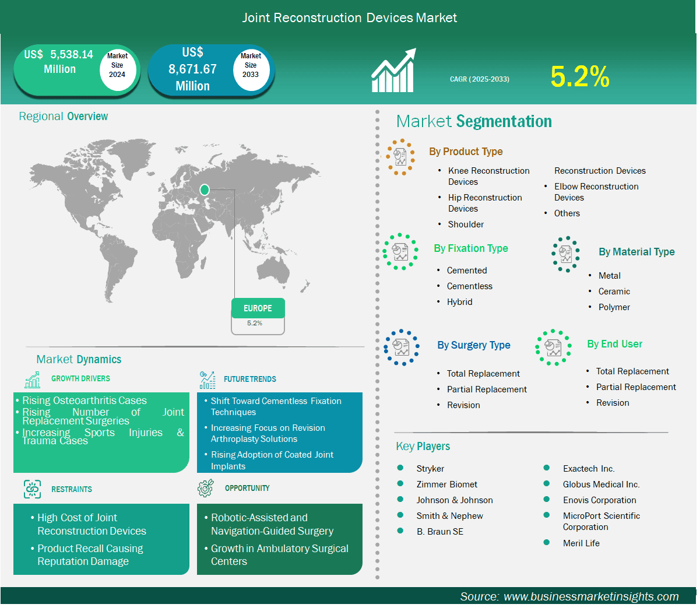Click Johnson & Johnson in Key Players
The width and height of the screenshot is (700, 611).
[x=455, y=500]
